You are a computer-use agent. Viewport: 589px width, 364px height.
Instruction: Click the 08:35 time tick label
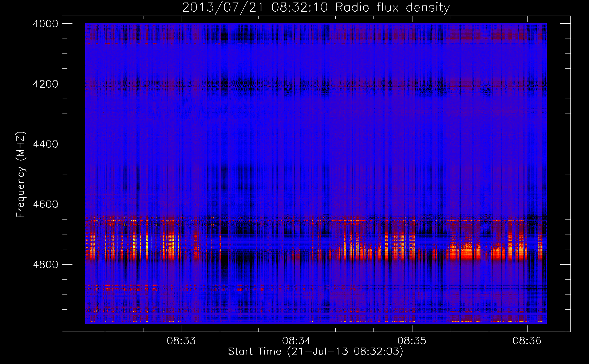[x=412, y=341]
